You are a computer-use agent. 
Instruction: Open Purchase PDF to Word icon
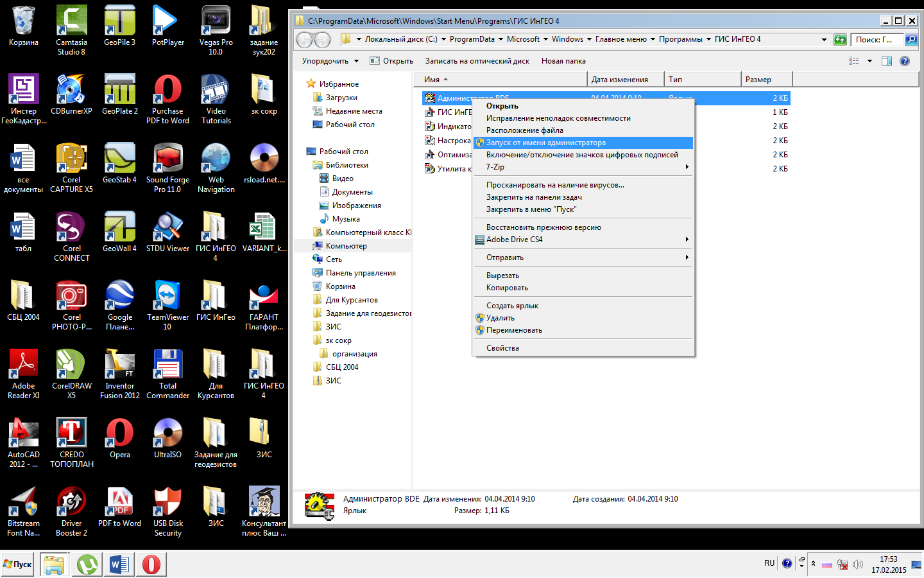167,99
